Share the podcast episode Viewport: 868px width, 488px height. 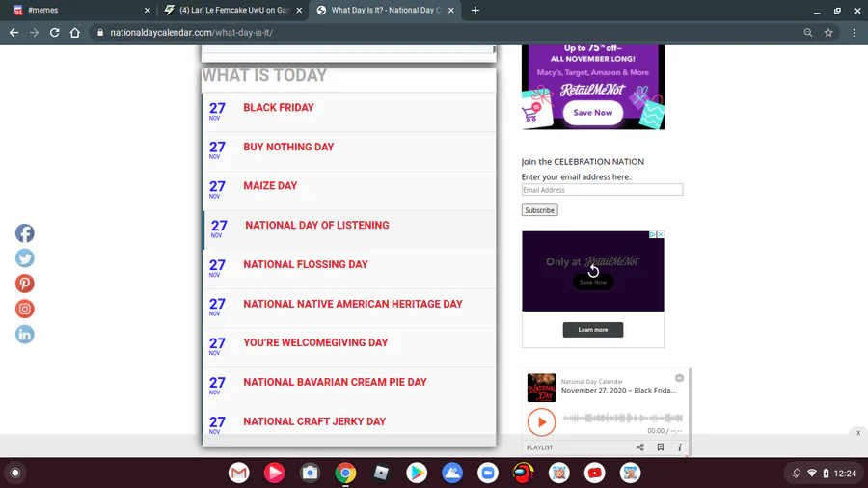point(640,447)
